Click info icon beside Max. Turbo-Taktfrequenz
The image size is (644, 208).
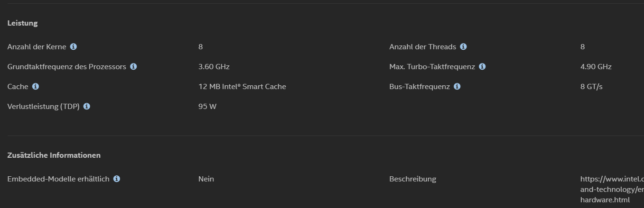pyautogui.click(x=482, y=66)
